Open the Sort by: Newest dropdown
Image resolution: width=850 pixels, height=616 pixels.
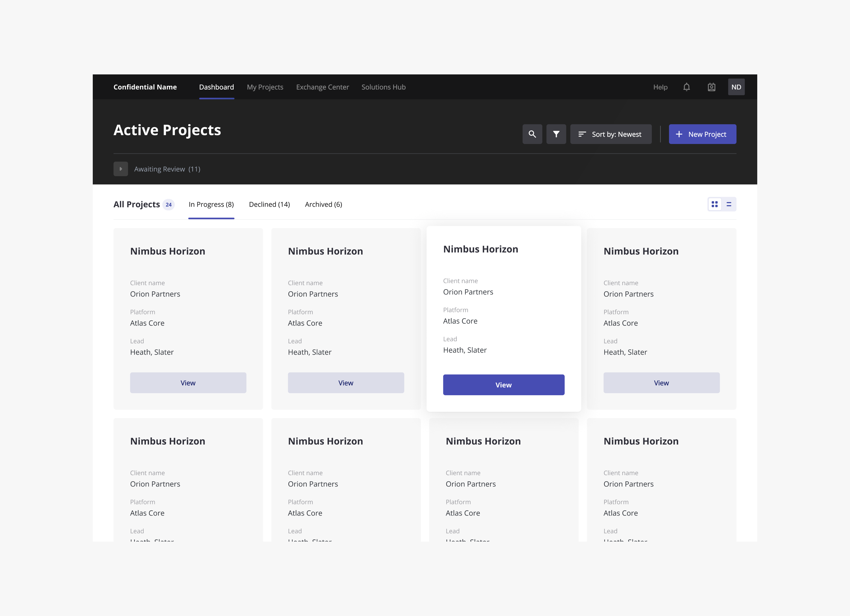coord(611,134)
